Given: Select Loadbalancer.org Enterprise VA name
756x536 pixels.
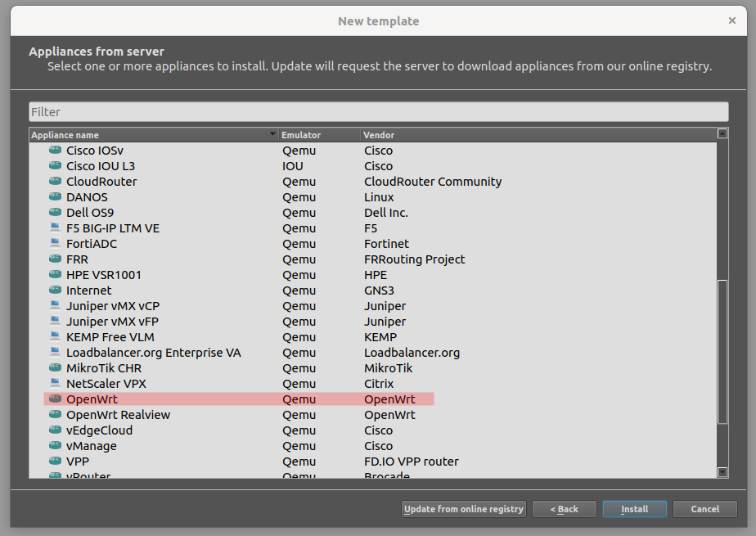Looking at the screenshot, I should [153, 353].
